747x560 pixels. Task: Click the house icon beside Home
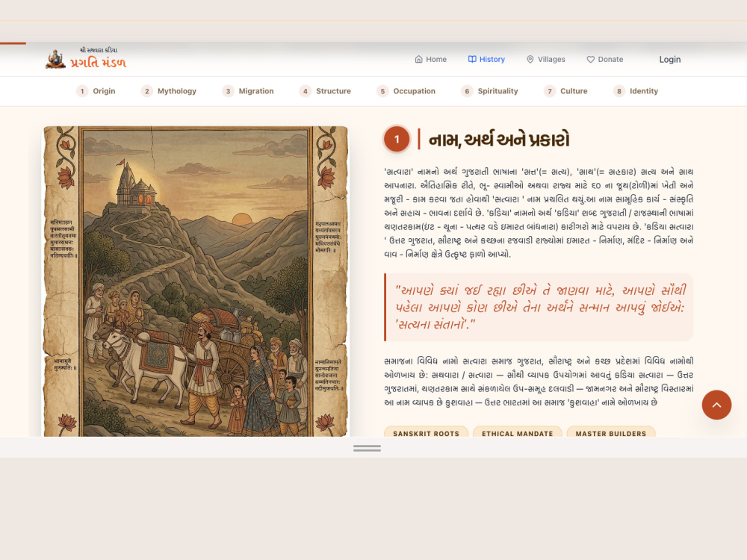pos(419,60)
